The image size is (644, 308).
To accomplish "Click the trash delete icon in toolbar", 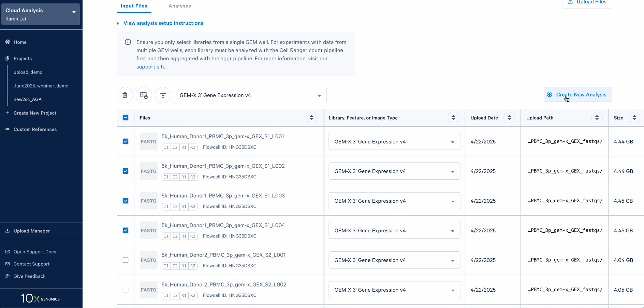I will (125, 95).
